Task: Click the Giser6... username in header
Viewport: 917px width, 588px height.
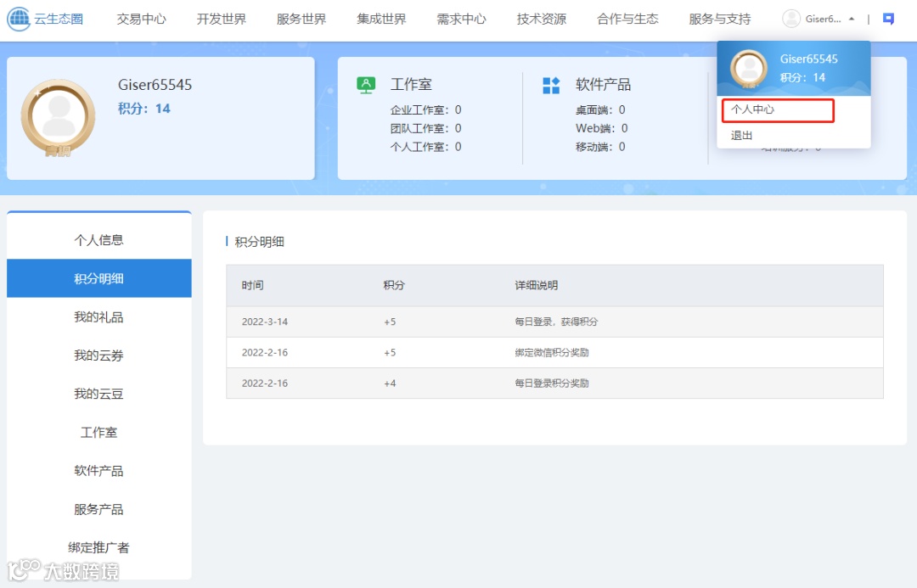Action: coord(823,19)
